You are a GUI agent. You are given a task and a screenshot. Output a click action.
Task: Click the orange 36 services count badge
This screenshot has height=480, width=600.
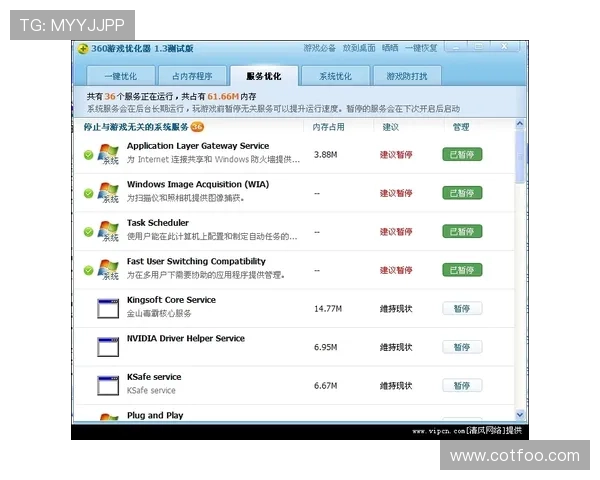click(197, 127)
